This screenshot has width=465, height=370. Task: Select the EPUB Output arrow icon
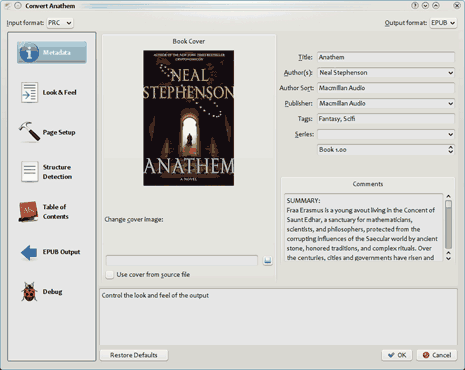(29, 252)
